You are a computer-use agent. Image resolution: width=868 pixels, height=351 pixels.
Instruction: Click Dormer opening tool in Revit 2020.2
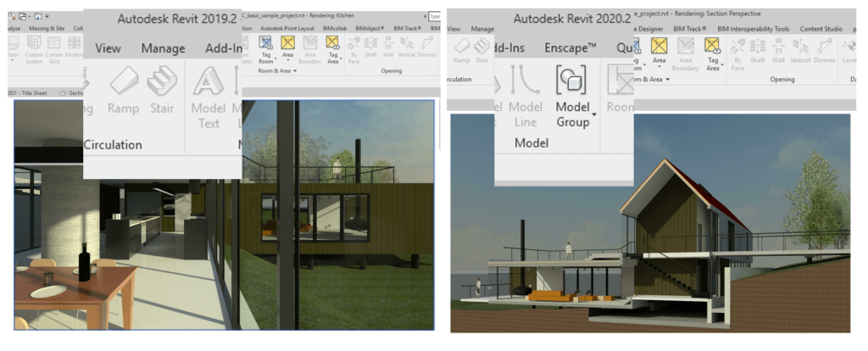[x=824, y=50]
